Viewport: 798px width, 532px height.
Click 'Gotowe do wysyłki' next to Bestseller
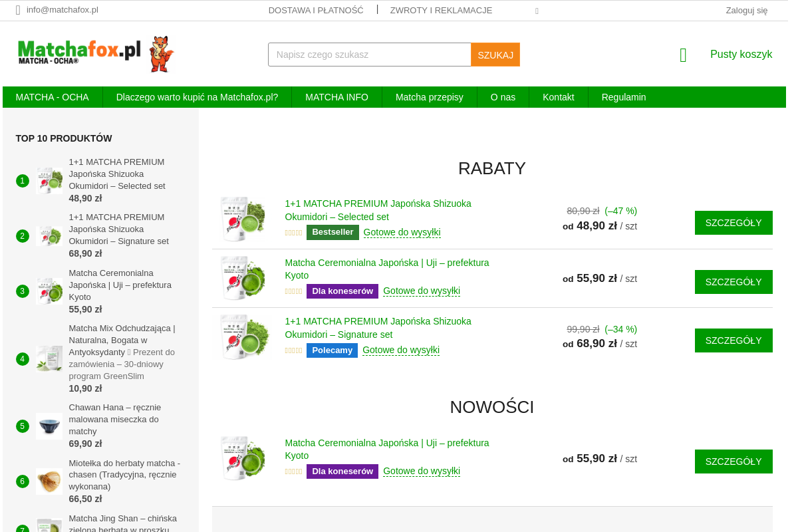click(402, 232)
